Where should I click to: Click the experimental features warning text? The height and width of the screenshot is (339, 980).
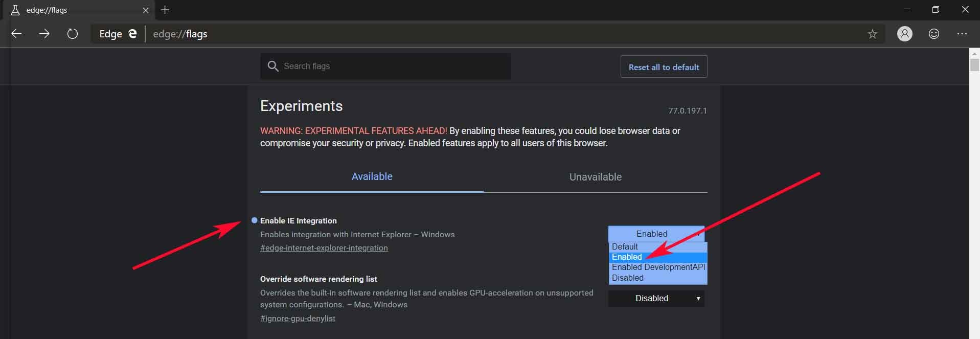coord(470,137)
